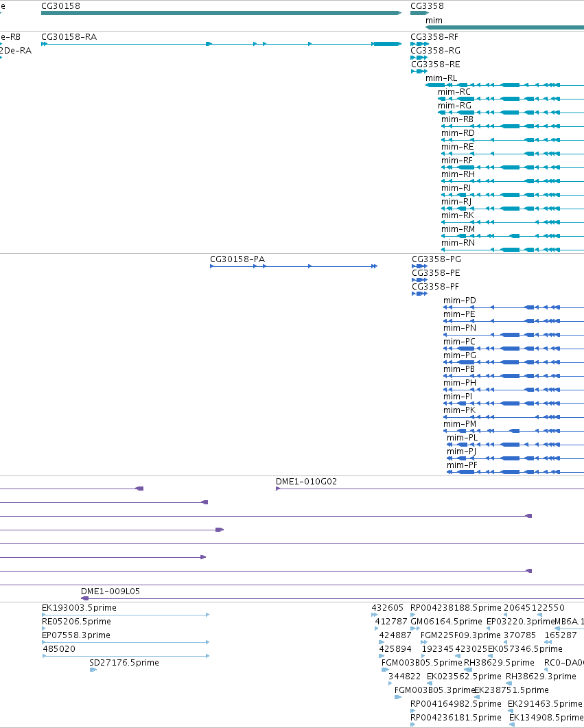Click the RH38629.3prime EST label

point(541,676)
